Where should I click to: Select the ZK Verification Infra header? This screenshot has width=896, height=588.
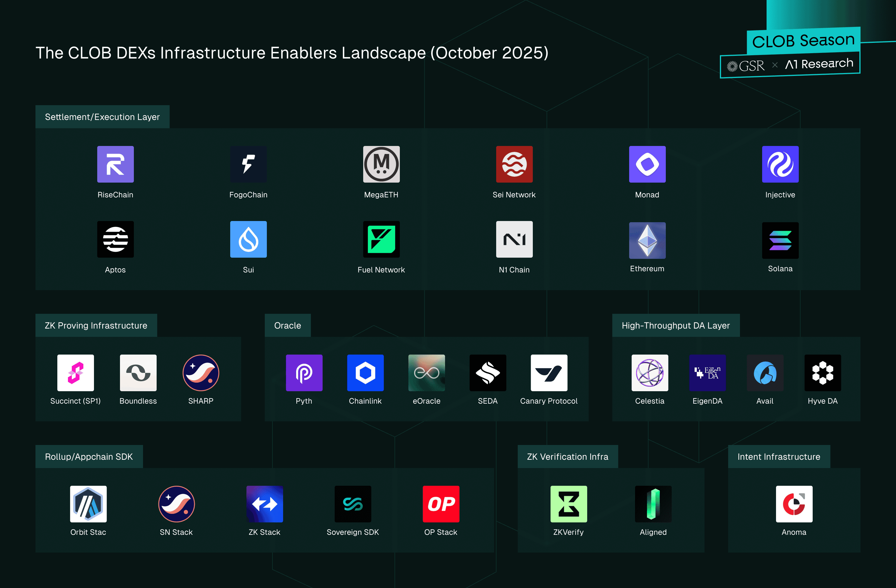[568, 456]
